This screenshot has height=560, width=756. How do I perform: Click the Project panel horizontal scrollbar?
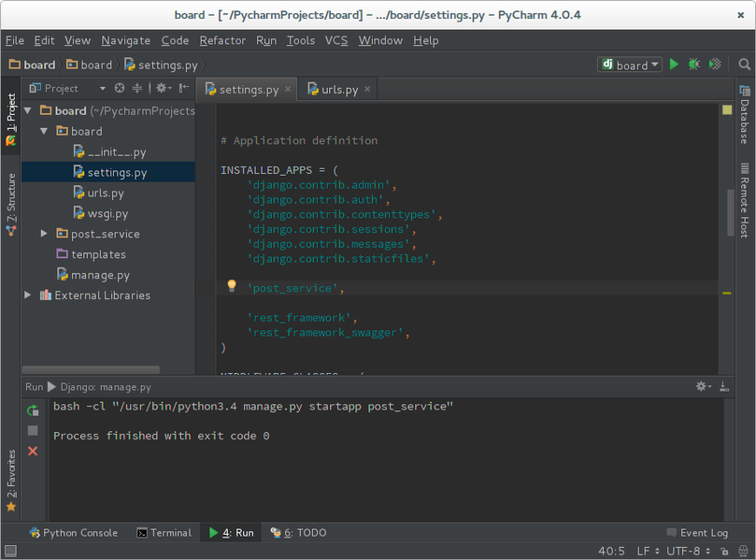point(91,369)
